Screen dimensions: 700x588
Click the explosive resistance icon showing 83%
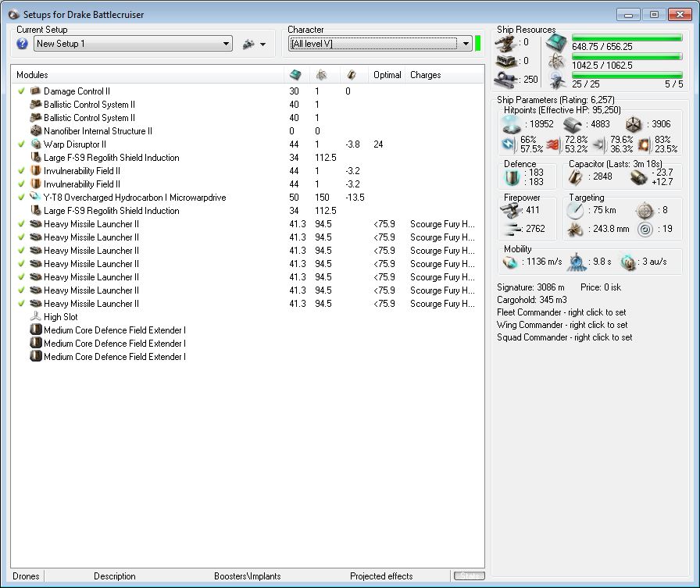[645, 144]
